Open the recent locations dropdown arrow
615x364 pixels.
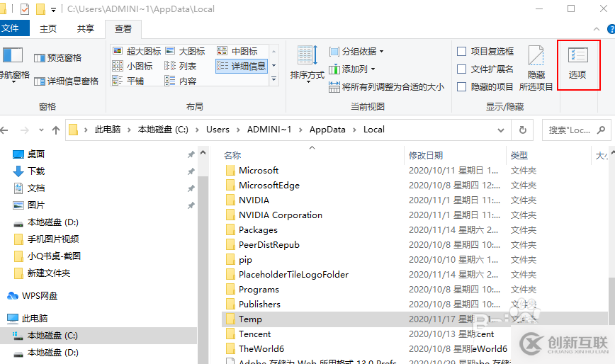(x=41, y=130)
